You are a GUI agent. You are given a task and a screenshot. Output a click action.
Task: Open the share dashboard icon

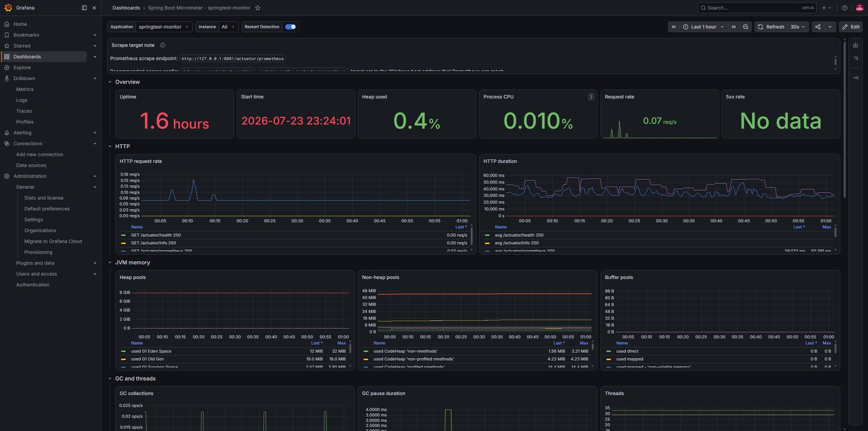pos(818,27)
